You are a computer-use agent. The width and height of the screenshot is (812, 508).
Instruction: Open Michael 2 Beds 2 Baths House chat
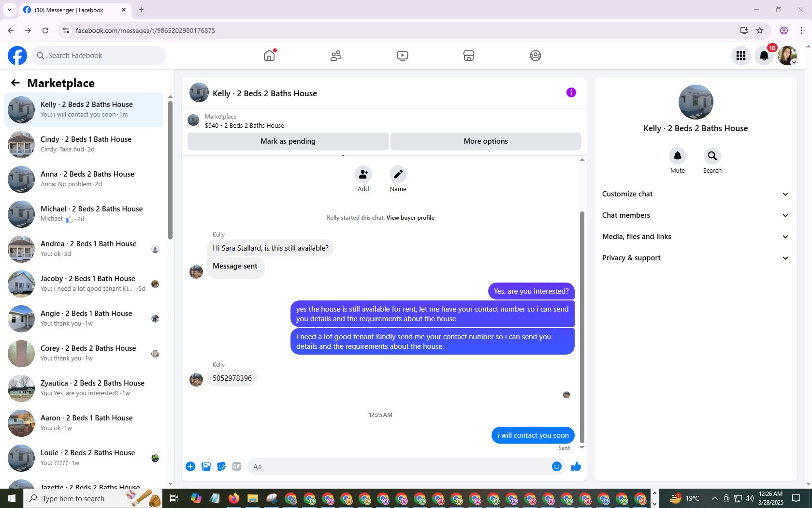point(83,214)
